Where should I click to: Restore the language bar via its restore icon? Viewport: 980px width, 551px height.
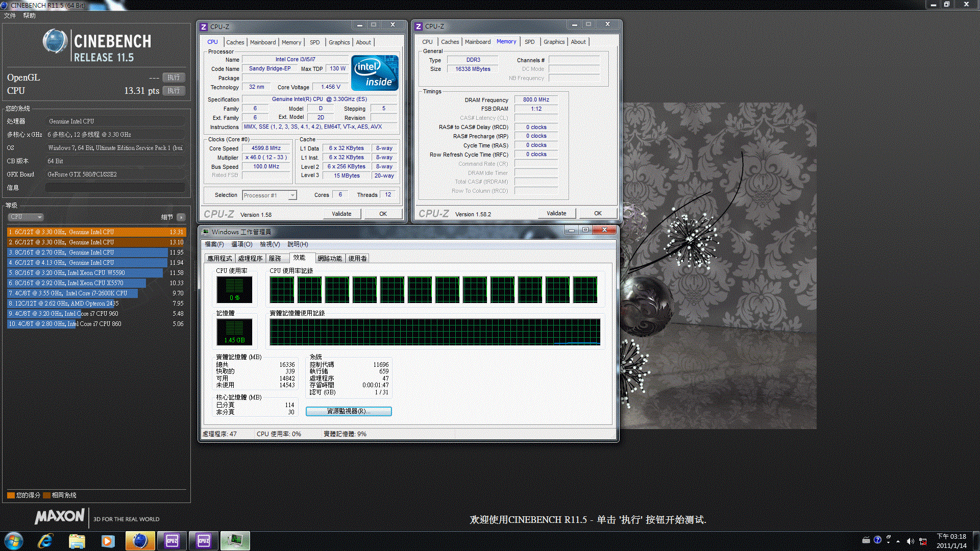click(889, 537)
